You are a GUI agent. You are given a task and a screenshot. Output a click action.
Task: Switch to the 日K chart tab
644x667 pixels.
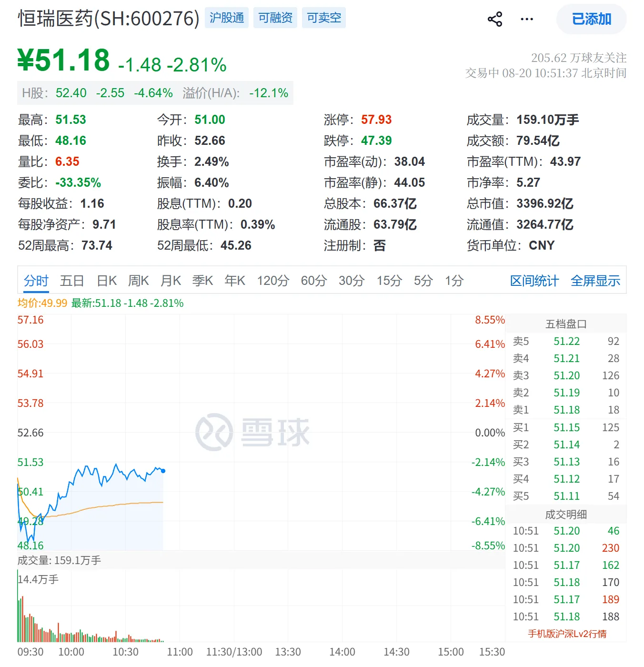[107, 281]
